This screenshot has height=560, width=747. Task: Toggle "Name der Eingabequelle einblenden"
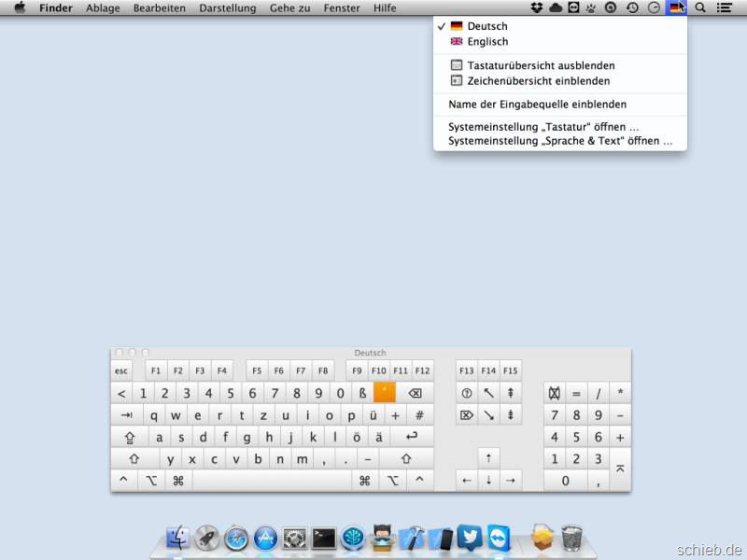(x=537, y=105)
